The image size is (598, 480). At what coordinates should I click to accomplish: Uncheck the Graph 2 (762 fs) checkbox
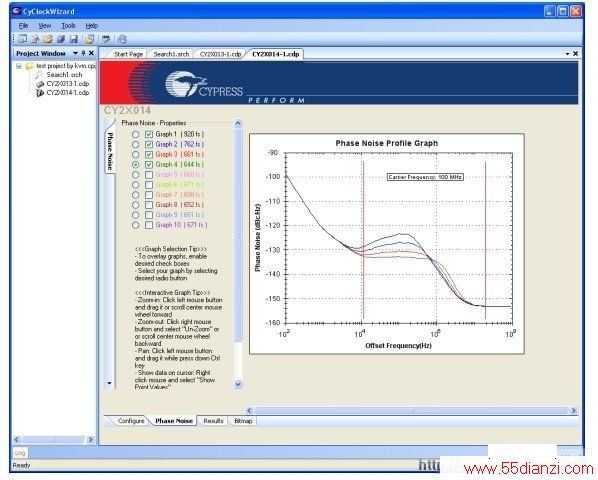click(149, 144)
